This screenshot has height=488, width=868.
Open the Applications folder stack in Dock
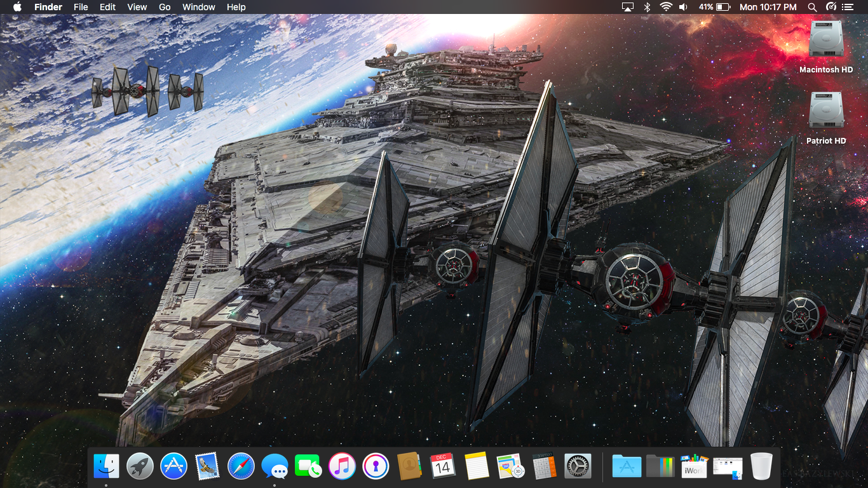tap(627, 466)
